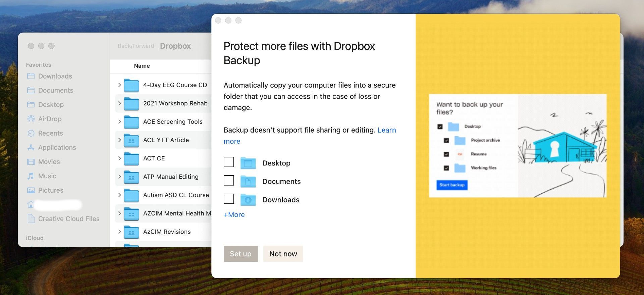
Task: Open Documents in Finder sidebar
Action: 56,90
